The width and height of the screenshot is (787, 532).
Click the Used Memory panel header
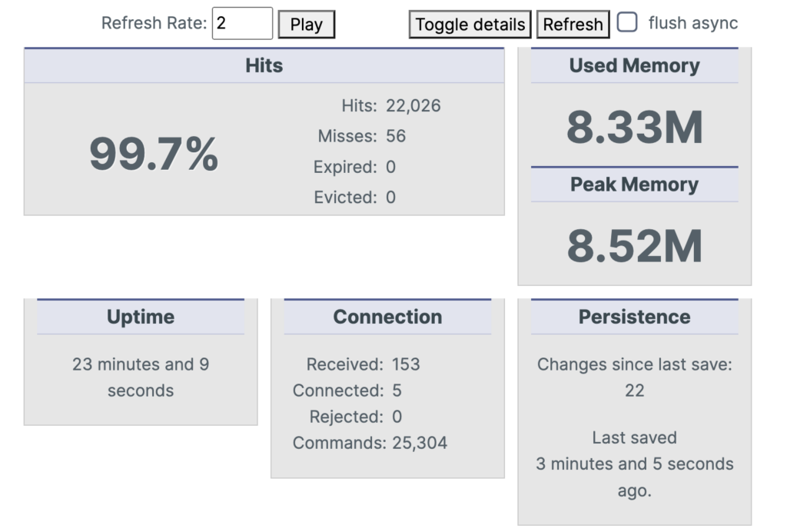634,65
